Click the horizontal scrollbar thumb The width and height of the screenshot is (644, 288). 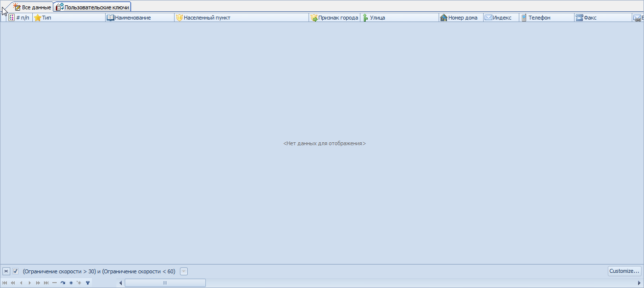[x=165, y=283]
